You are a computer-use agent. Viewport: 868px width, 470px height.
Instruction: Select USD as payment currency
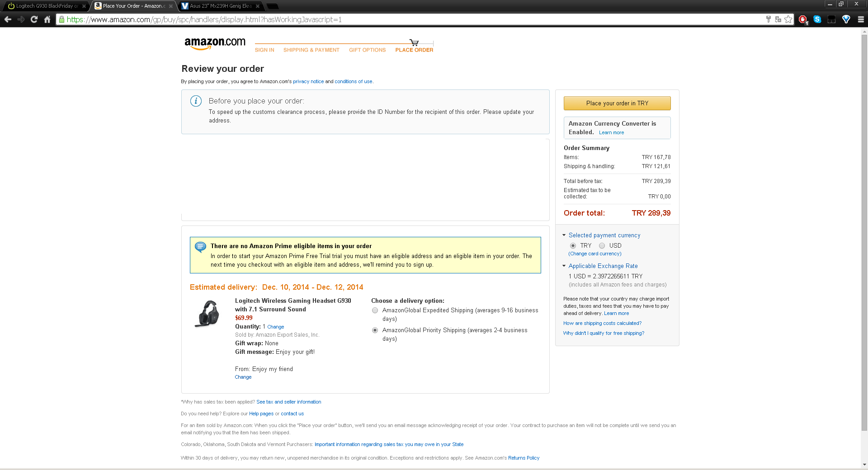(x=602, y=246)
